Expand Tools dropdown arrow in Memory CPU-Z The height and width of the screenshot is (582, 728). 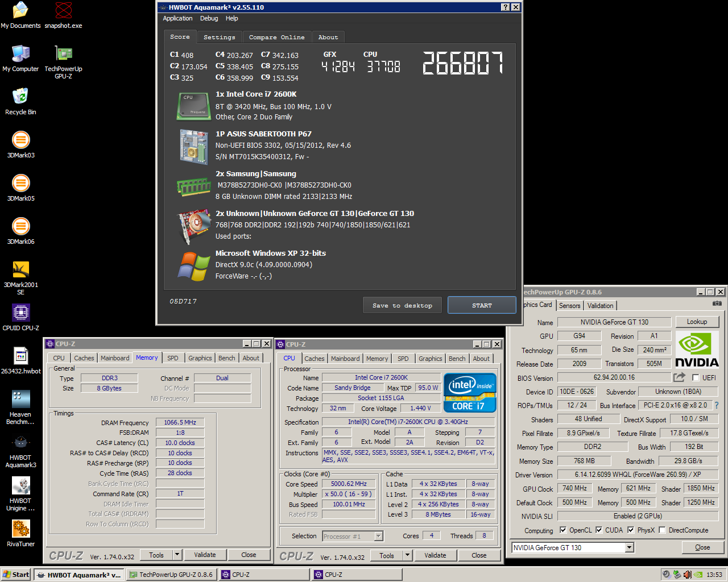tap(177, 555)
